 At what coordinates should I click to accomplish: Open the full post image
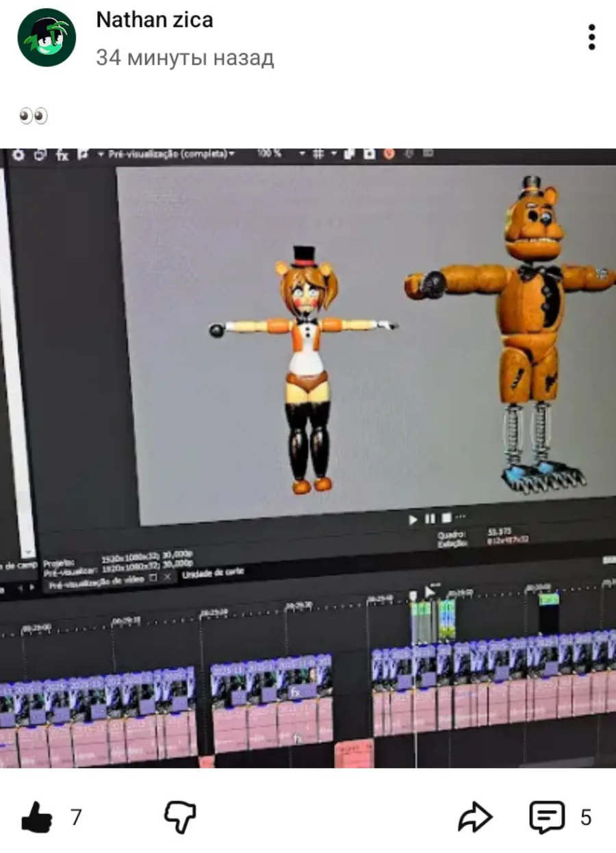pos(308,458)
